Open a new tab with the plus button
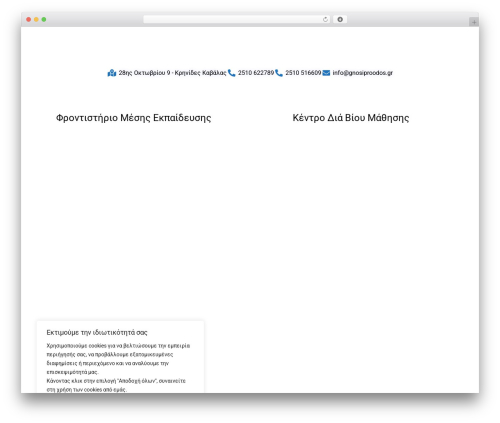 [474, 22]
